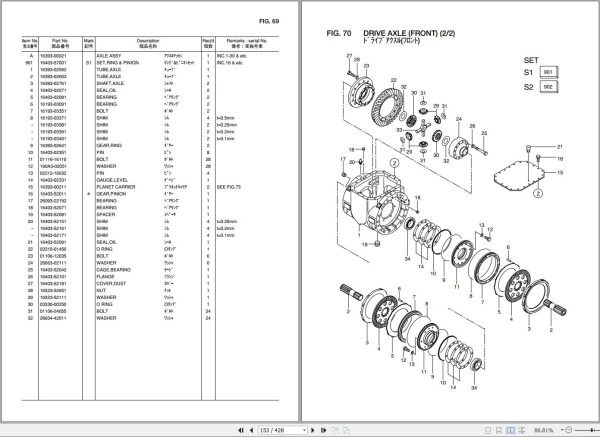
Task: Click the zoom out minus button
Action: tap(569, 430)
